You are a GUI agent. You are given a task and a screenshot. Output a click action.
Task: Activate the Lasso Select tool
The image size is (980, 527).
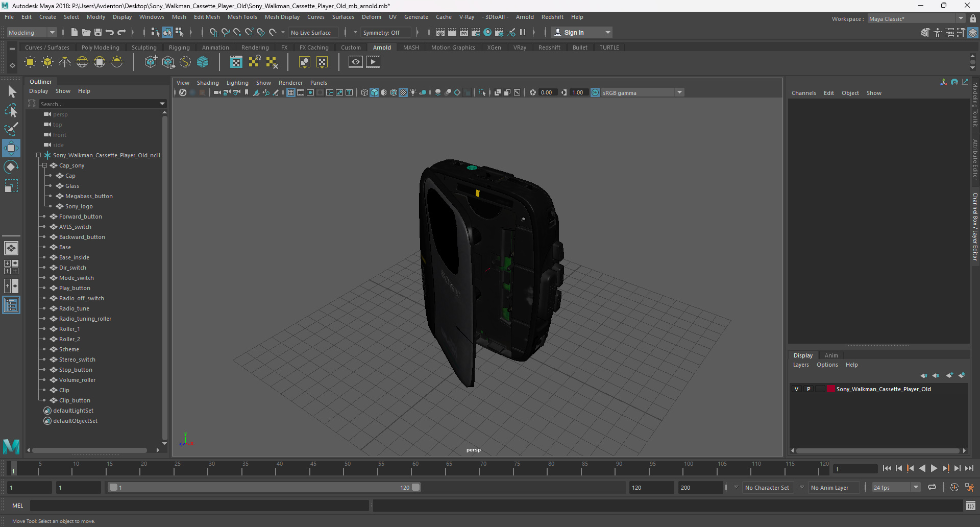click(11, 110)
